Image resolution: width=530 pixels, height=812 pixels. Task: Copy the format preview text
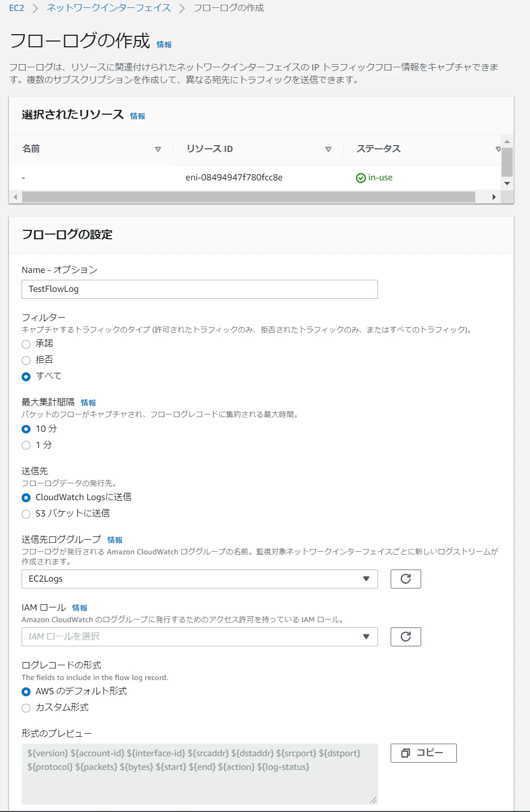(423, 753)
